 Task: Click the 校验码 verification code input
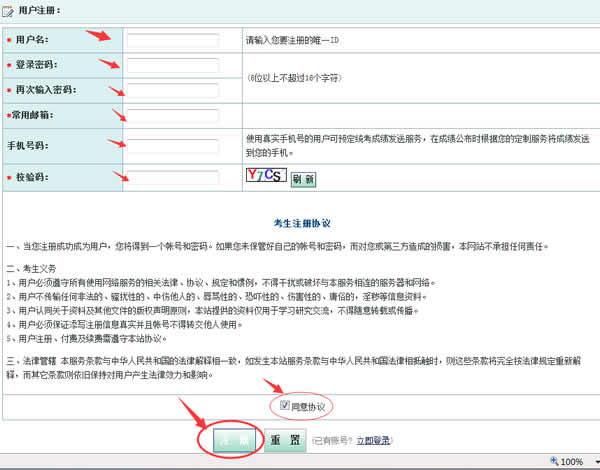(x=172, y=178)
